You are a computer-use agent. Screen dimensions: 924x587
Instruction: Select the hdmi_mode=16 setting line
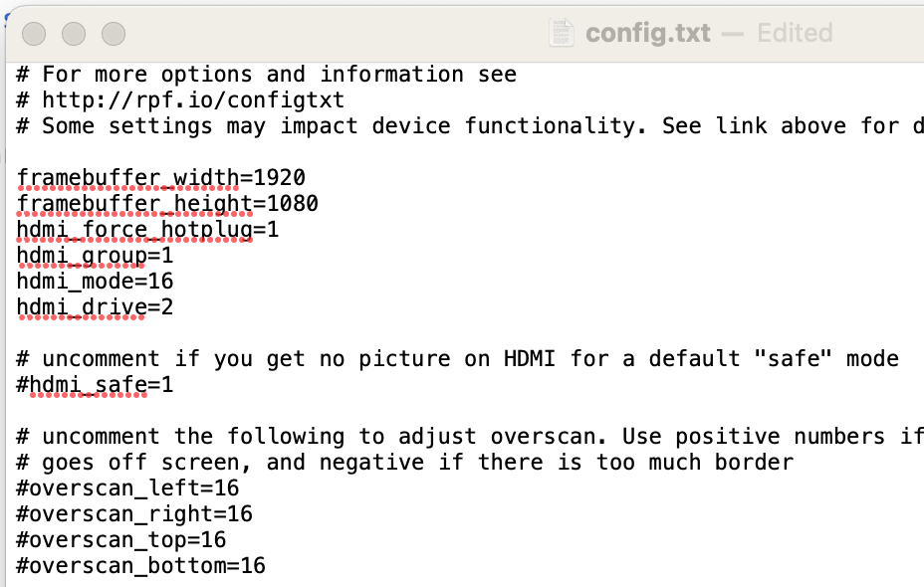pyautogui.click(x=95, y=281)
